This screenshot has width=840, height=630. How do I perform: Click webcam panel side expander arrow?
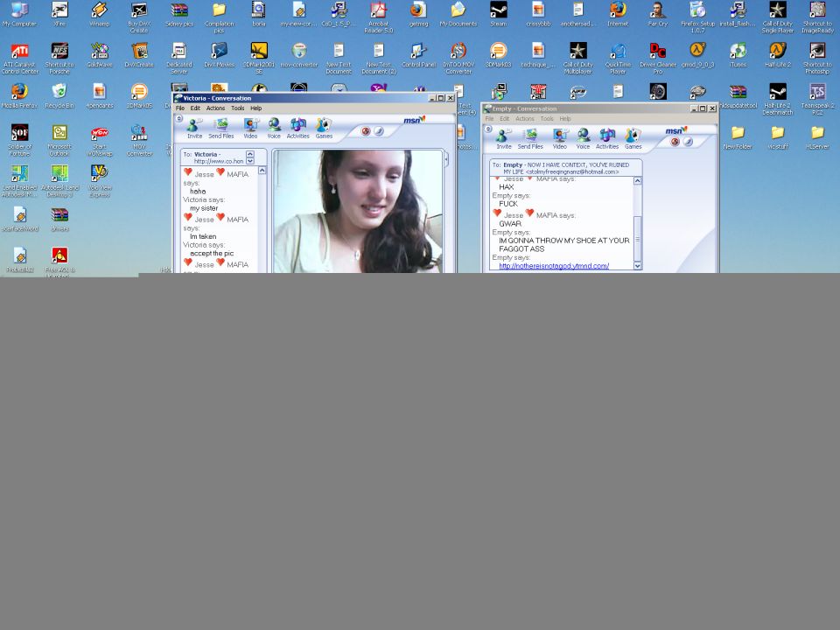pyautogui.click(x=445, y=158)
